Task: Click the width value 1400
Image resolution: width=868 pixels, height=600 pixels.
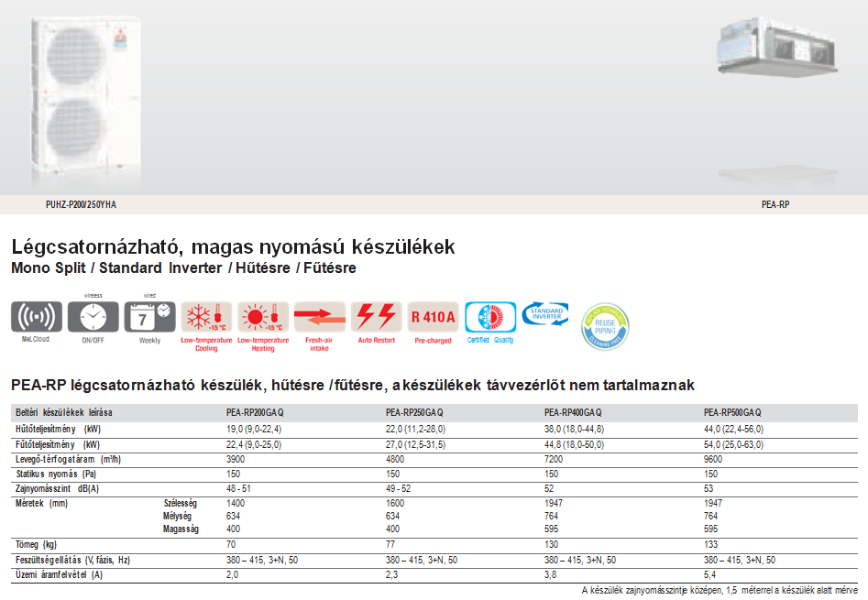Action: [236, 503]
